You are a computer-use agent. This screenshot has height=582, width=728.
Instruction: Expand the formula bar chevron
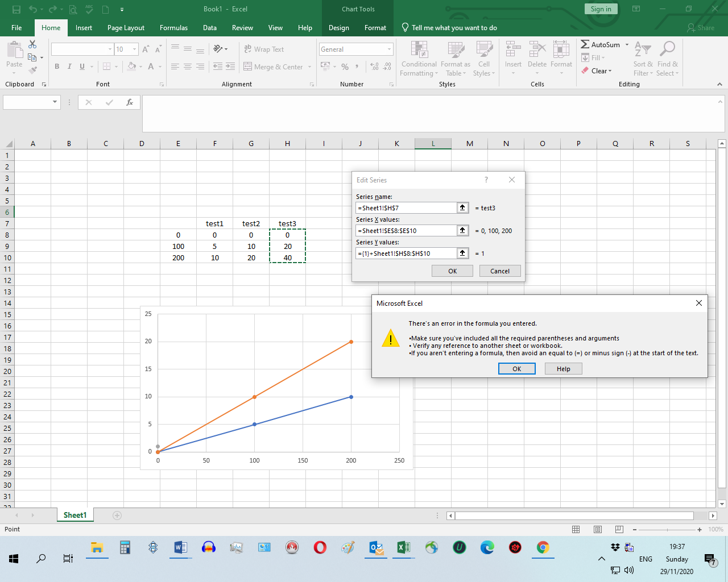click(721, 101)
